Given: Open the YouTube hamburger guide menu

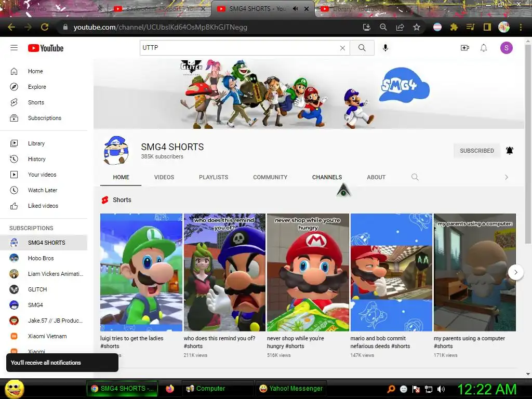Looking at the screenshot, I should tap(14, 48).
